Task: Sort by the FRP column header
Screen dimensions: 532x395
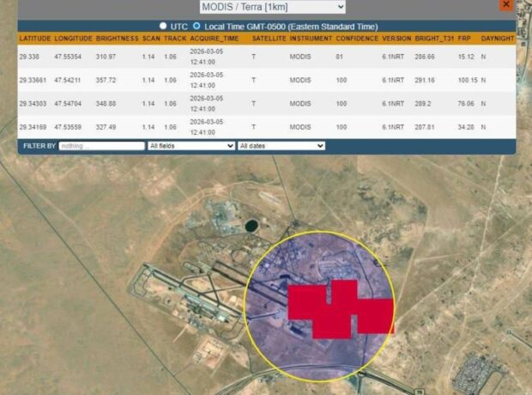Action: tap(464, 39)
